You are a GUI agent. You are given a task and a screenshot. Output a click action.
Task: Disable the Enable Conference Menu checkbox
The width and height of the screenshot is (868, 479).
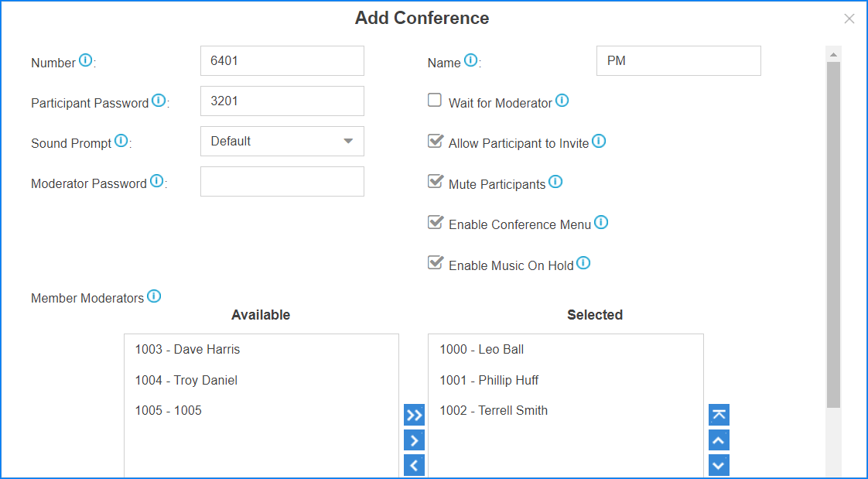click(x=435, y=222)
